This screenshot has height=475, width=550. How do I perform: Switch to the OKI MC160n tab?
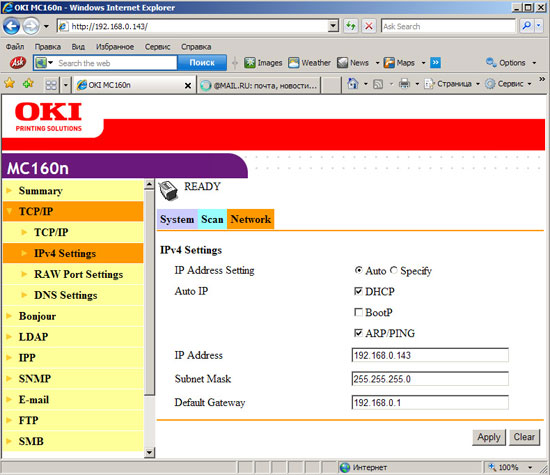(129, 85)
